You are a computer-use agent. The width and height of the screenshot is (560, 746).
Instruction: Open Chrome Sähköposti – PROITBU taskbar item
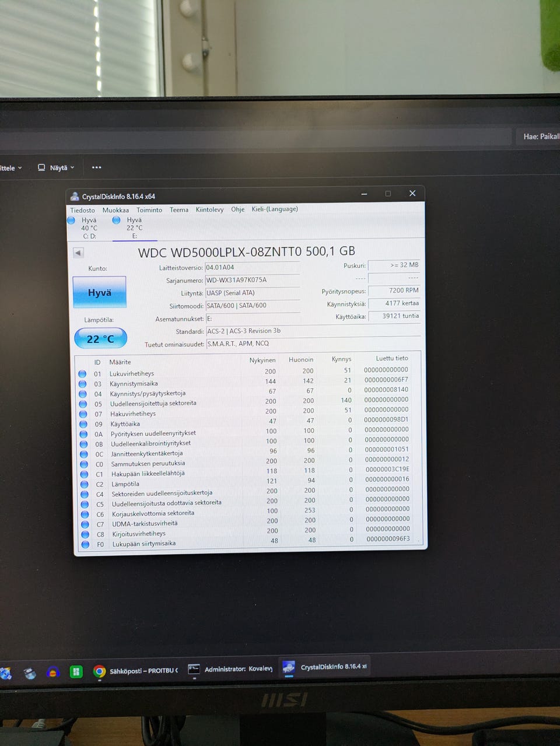[136, 671]
